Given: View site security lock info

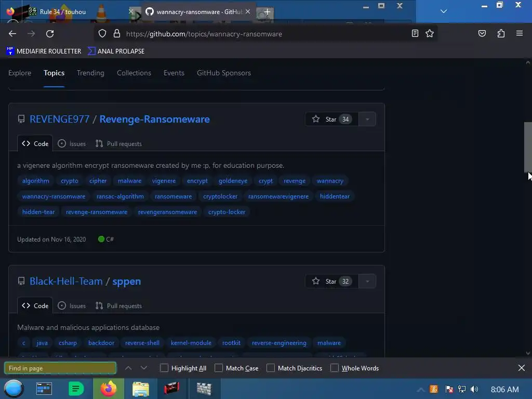Looking at the screenshot, I should pos(117,34).
